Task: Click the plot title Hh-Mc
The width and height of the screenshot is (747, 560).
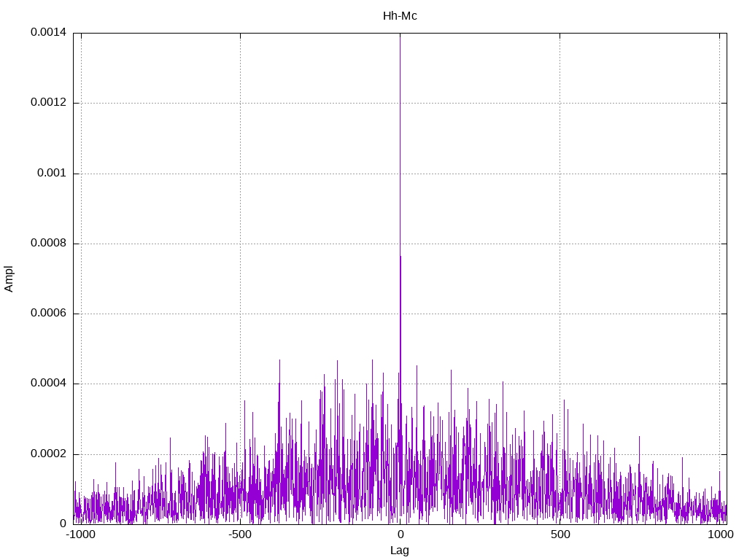Action: 400,16
